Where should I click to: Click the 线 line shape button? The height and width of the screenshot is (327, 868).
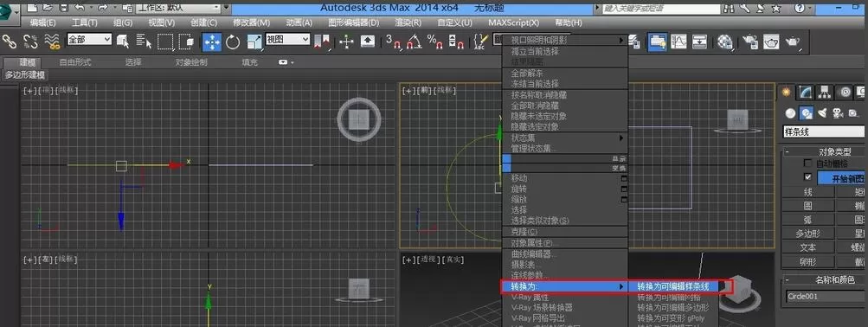coord(807,192)
